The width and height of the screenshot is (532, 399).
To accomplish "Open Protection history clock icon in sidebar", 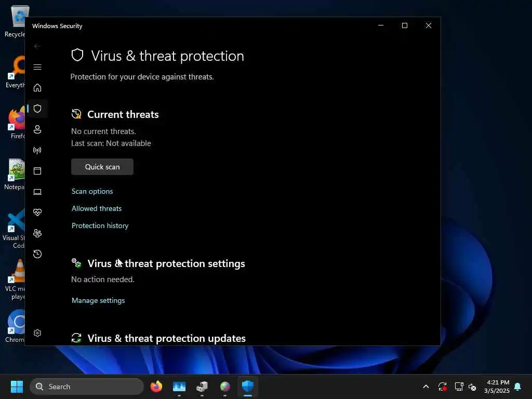I will 37,254.
